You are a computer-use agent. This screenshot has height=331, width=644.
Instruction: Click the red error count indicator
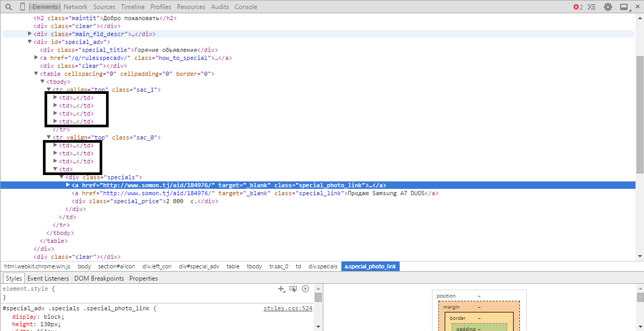tap(578, 7)
